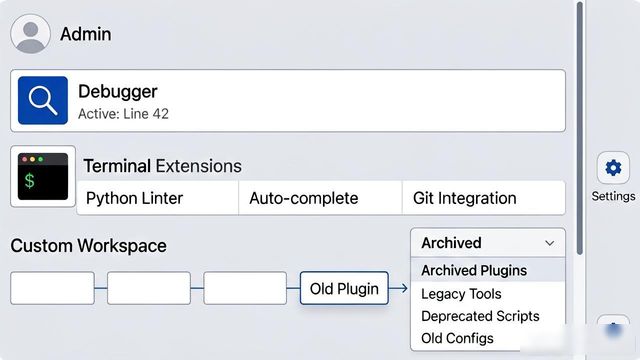This screenshot has width=640, height=360.
Task: Expand the Archived dropdown chevron
Action: point(549,243)
